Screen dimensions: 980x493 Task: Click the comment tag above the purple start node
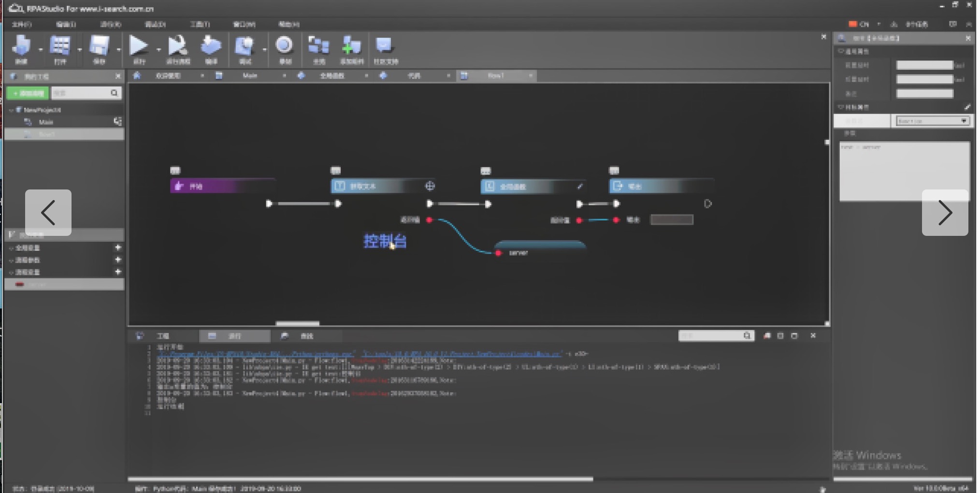175,171
